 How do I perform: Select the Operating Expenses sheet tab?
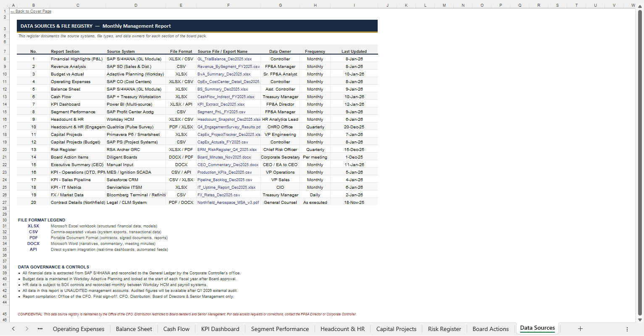pos(79,329)
